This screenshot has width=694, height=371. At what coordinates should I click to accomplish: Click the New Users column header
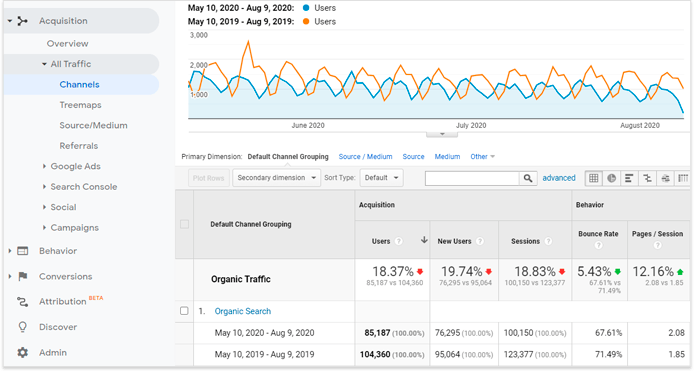454,241
